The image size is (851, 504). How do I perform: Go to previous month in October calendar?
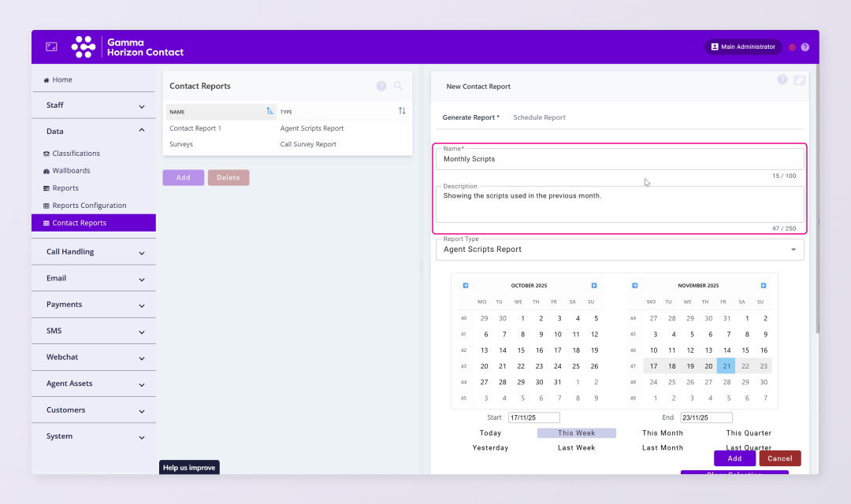coord(466,285)
